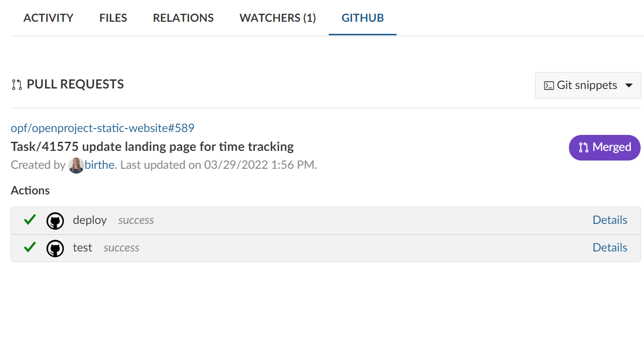The width and height of the screenshot is (644, 338).
Task: Click the terminal icon inside Git snippets button
Action: [549, 85]
